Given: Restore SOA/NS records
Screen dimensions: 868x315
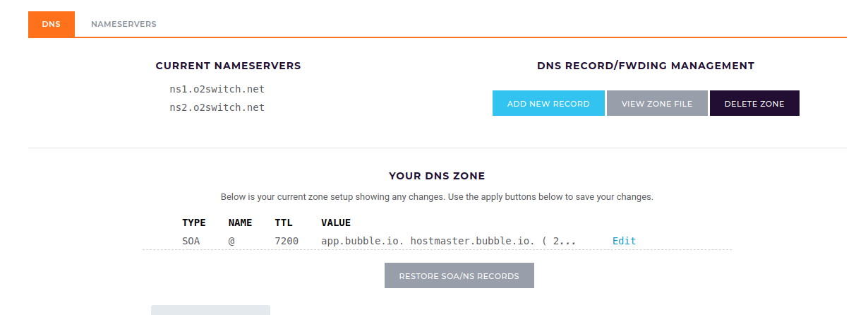Looking at the screenshot, I should tap(459, 275).
